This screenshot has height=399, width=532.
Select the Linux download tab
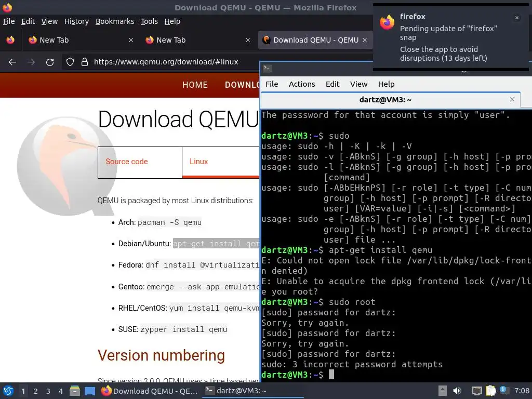220,162
